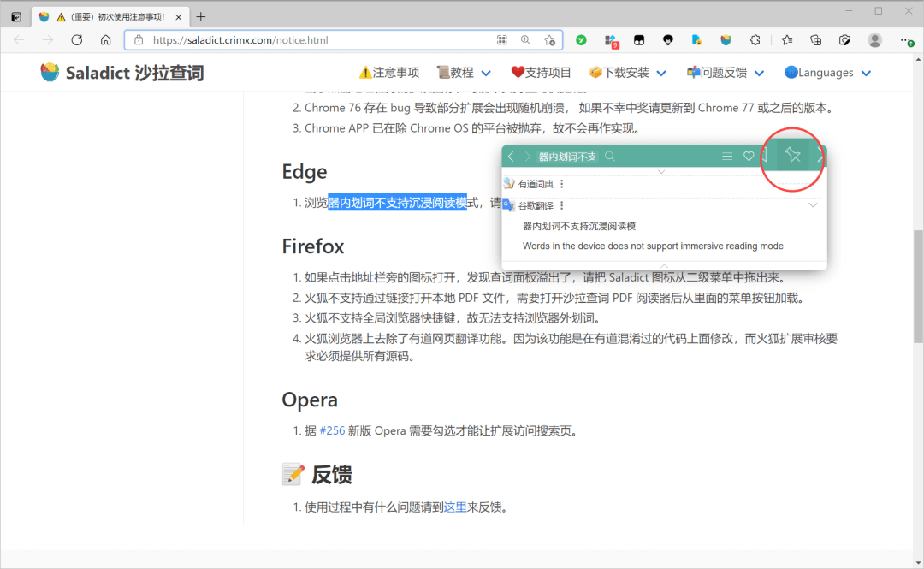Open 有道词典 three-dot options

[561, 184]
